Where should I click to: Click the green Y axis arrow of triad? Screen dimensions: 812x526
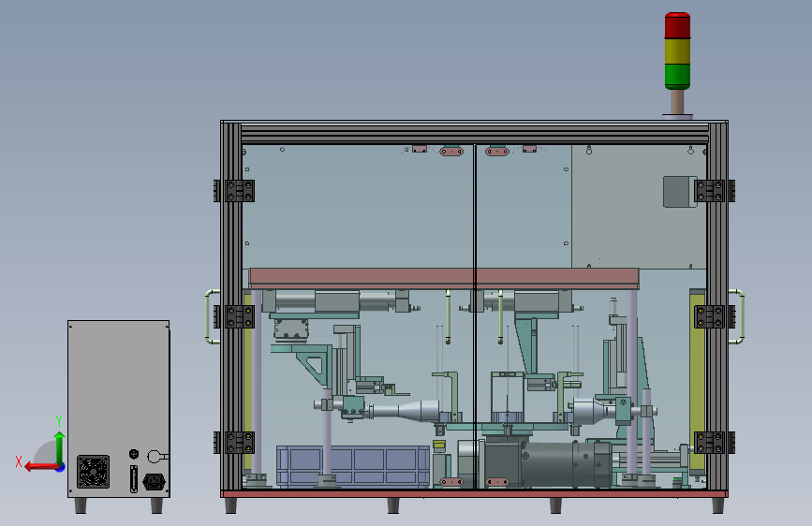pyautogui.click(x=60, y=447)
